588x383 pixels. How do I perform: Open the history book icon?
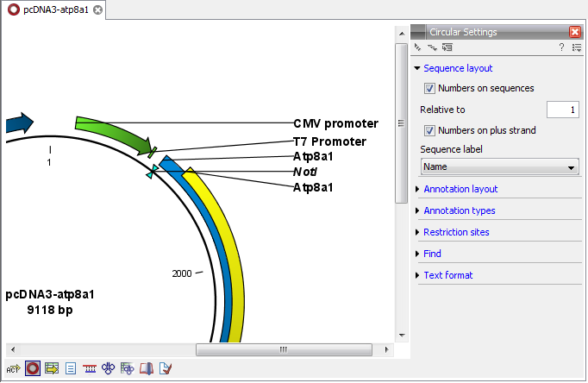[x=147, y=368]
